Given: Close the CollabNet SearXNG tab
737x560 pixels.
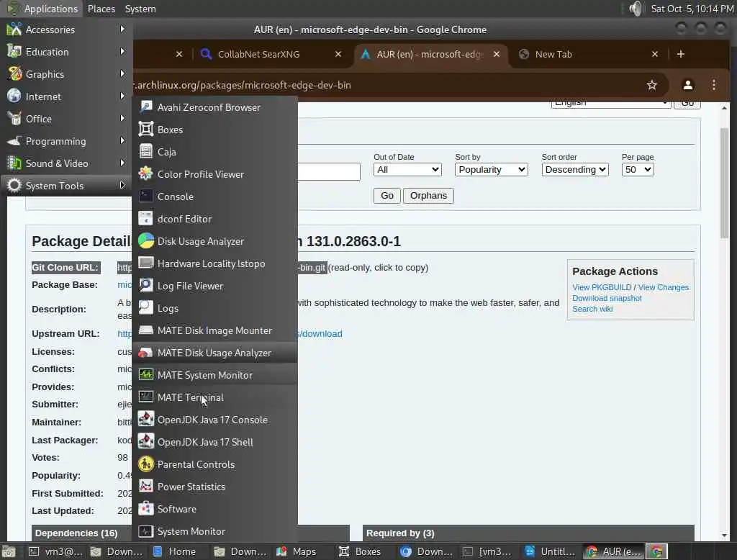Looking at the screenshot, I should 338,54.
